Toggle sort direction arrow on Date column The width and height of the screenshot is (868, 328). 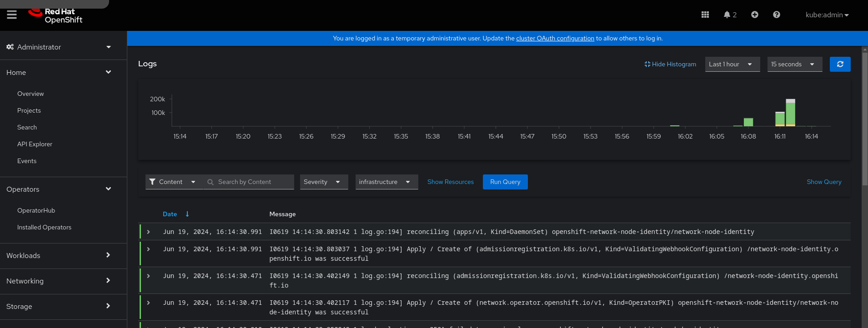tap(187, 214)
